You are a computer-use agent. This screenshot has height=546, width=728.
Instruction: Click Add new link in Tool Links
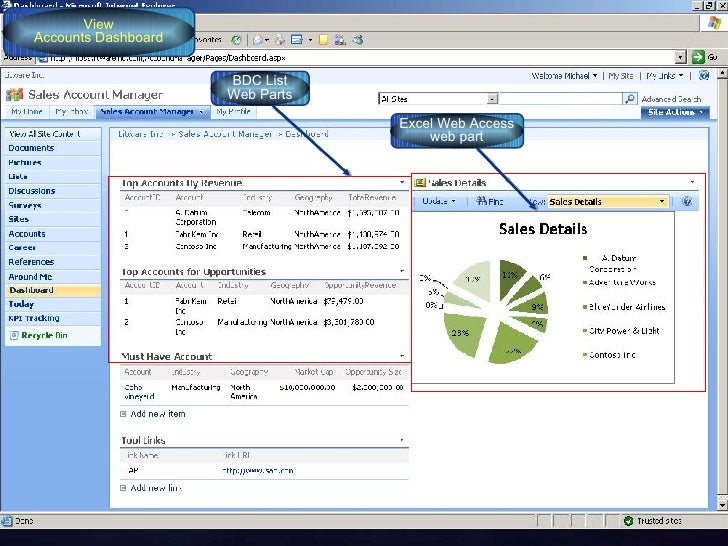[156, 488]
